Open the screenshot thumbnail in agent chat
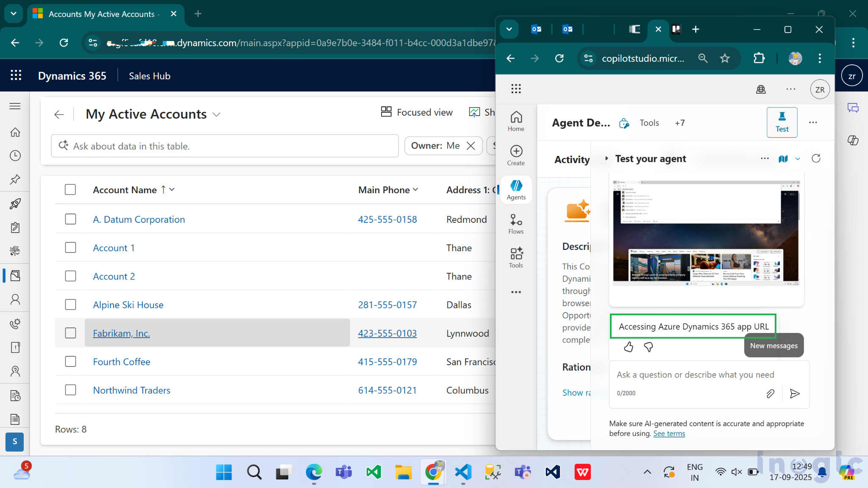868x488 pixels. (x=706, y=234)
